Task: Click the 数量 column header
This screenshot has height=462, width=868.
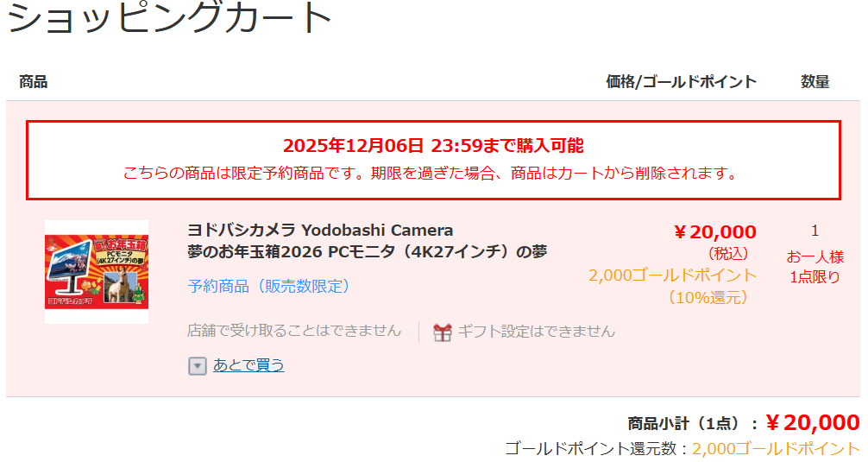Action: tap(815, 82)
